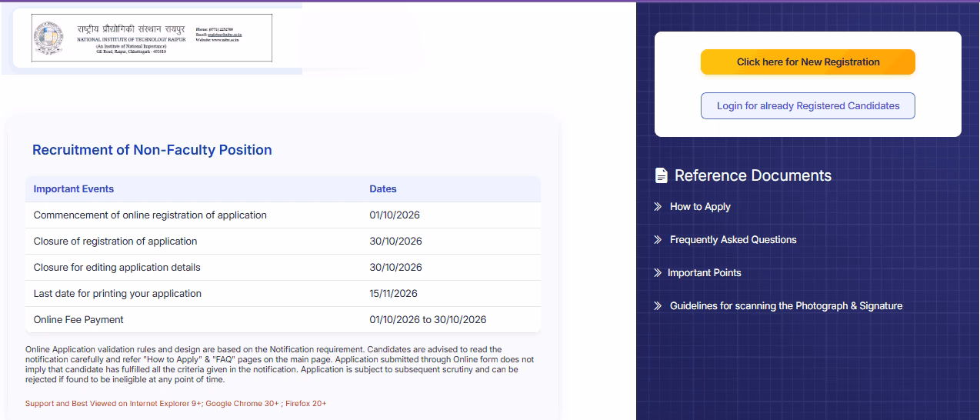
Task: Select the Last date for printing row
Action: click(283, 294)
